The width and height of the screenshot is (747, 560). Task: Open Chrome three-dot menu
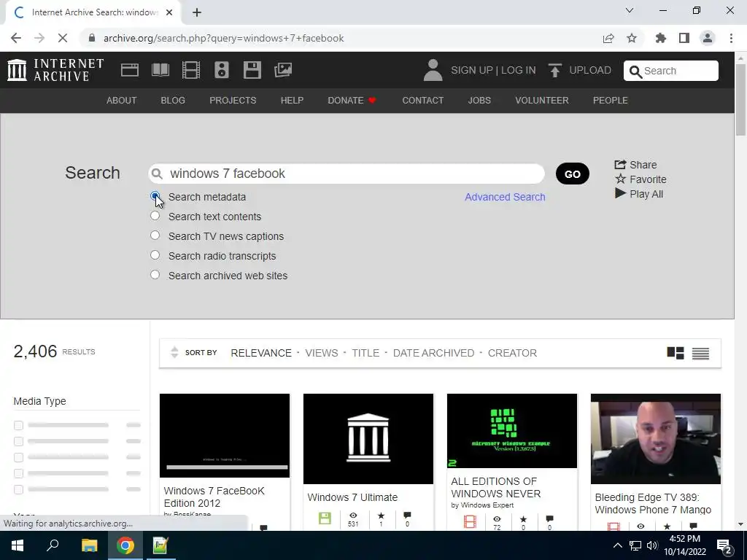coord(731,38)
